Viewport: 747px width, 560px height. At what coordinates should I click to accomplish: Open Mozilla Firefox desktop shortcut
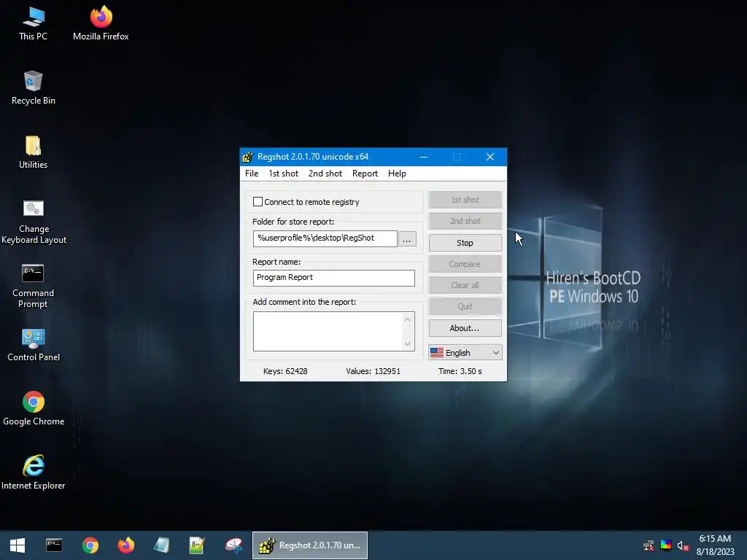[101, 23]
